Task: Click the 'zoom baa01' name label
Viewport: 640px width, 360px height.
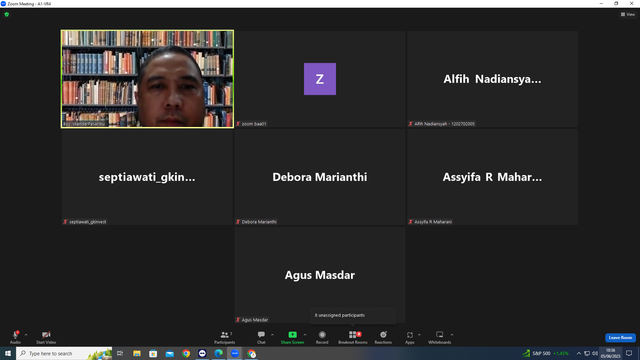Action: click(254, 124)
